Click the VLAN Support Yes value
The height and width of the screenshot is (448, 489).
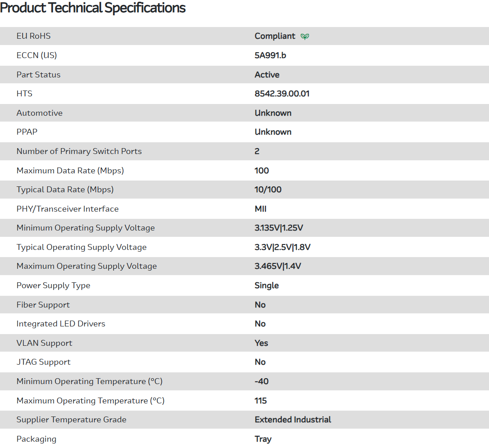(x=261, y=343)
